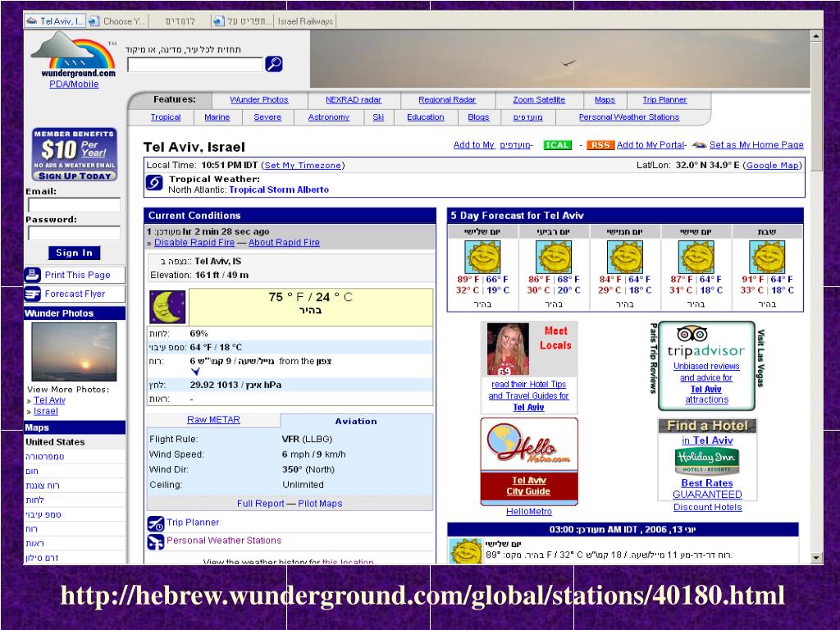This screenshot has width=840, height=630.
Task: Click the Holiday Inn logo
Action: 706,461
